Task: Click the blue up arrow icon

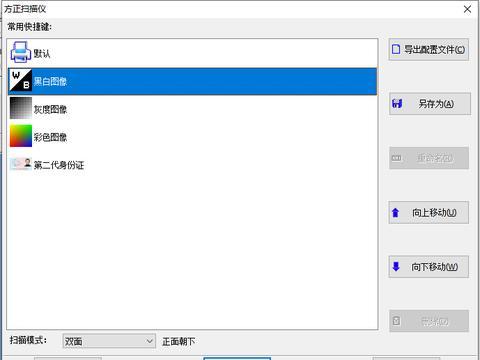Action: pos(396,212)
